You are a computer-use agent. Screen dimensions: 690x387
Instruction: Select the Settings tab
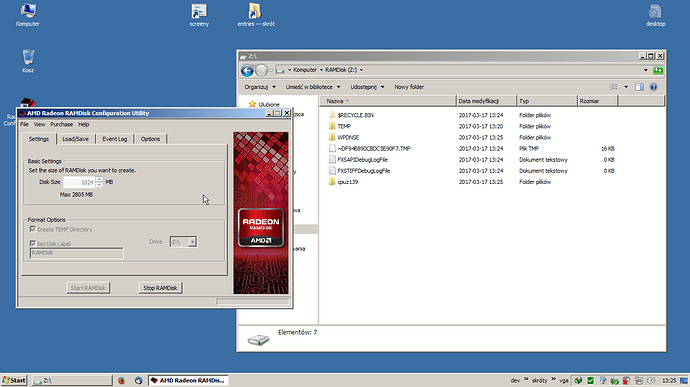click(x=39, y=139)
